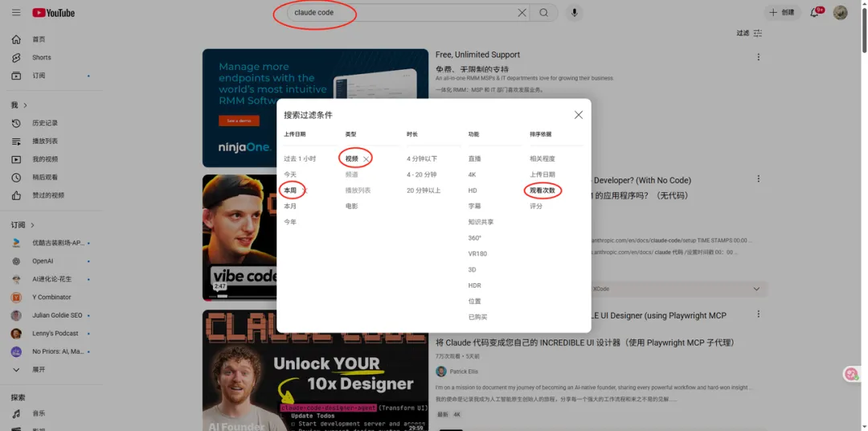Go to 首页 in the sidebar
The image size is (868, 431).
click(39, 39)
